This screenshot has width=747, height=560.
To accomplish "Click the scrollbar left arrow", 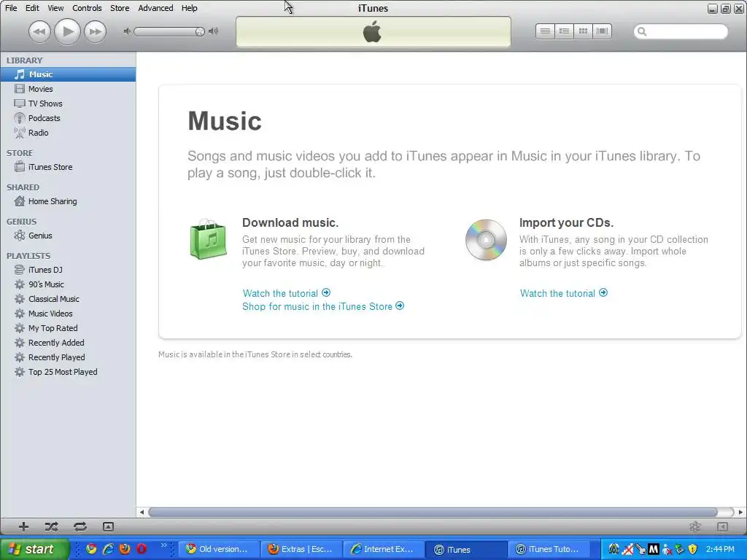I will point(142,512).
